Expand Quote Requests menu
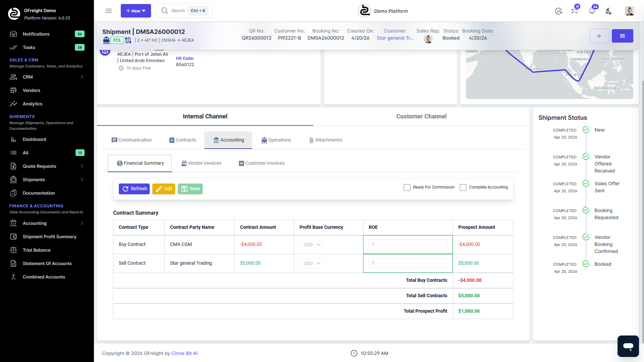The height and width of the screenshot is (362, 644). pyautogui.click(x=47, y=166)
